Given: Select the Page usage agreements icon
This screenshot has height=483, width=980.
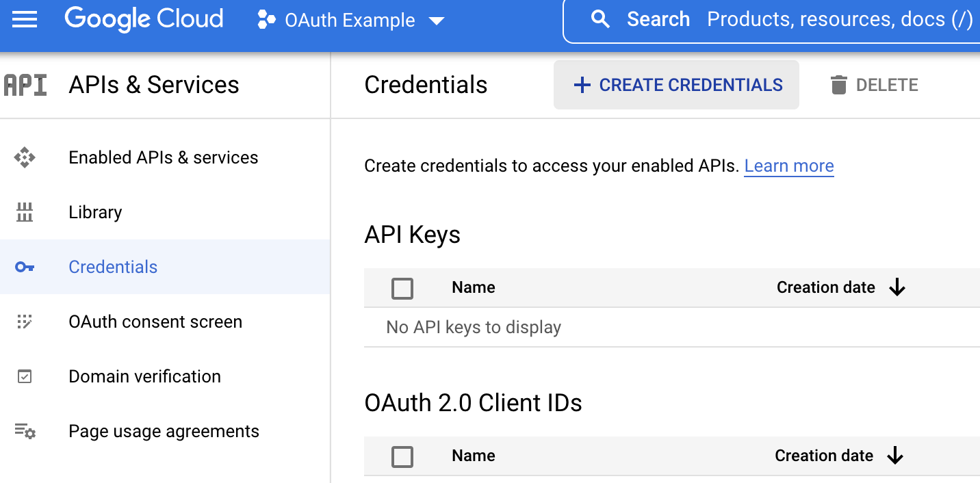Looking at the screenshot, I should 25,431.
